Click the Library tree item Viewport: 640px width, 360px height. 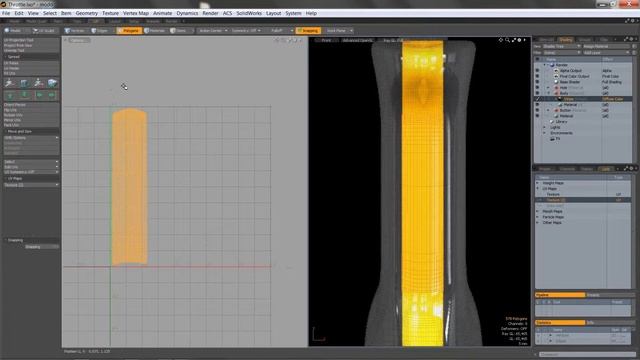[561, 122]
